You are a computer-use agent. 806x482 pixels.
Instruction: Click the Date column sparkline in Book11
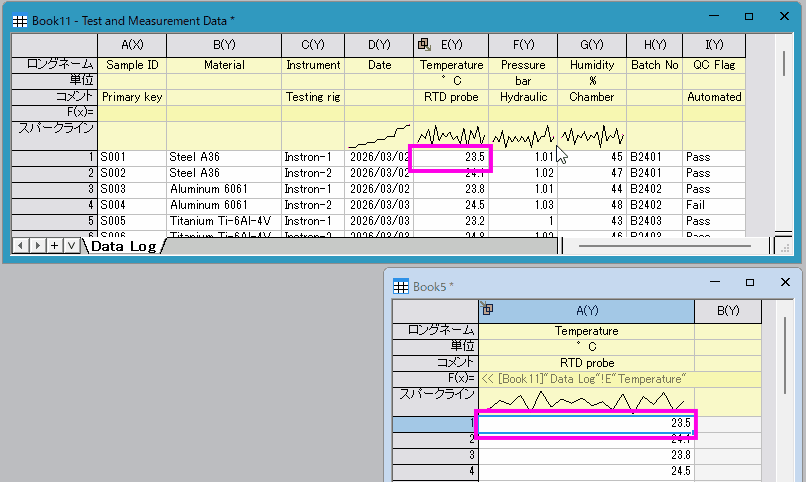coord(379,136)
